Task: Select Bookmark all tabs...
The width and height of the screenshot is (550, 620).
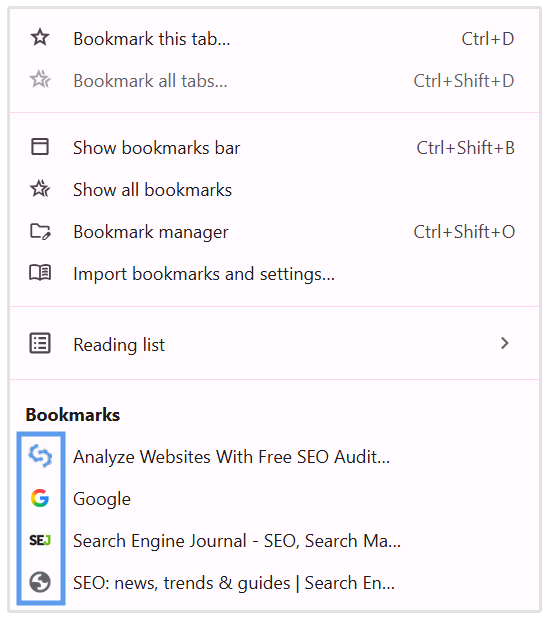Action: [x=274, y=80]
